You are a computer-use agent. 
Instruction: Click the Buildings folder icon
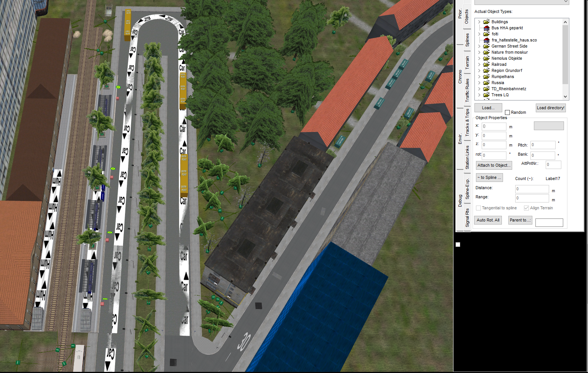coord(486,22)
